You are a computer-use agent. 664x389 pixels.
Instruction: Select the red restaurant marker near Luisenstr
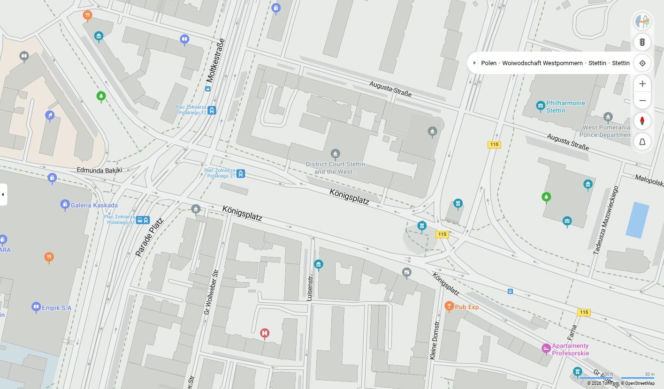[265, 334]
